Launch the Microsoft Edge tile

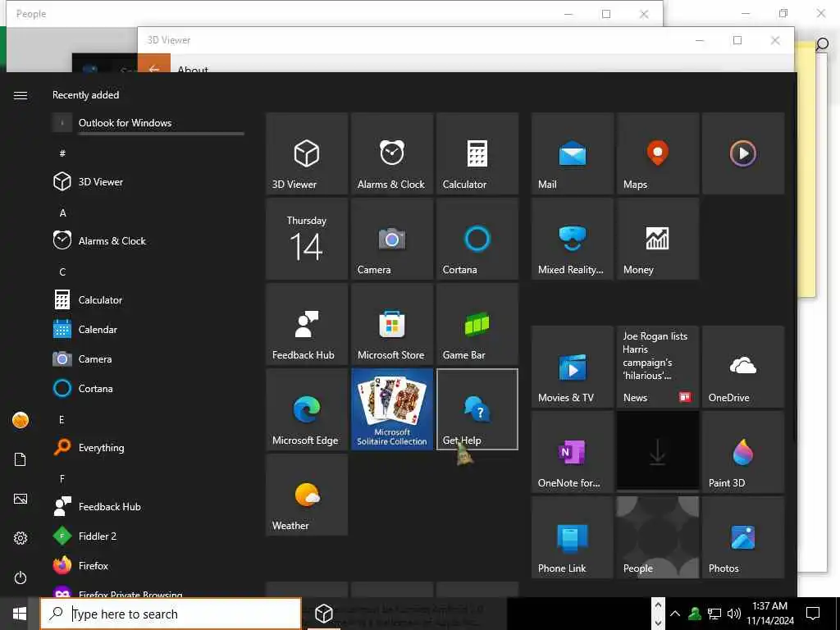tap(307, 409)
